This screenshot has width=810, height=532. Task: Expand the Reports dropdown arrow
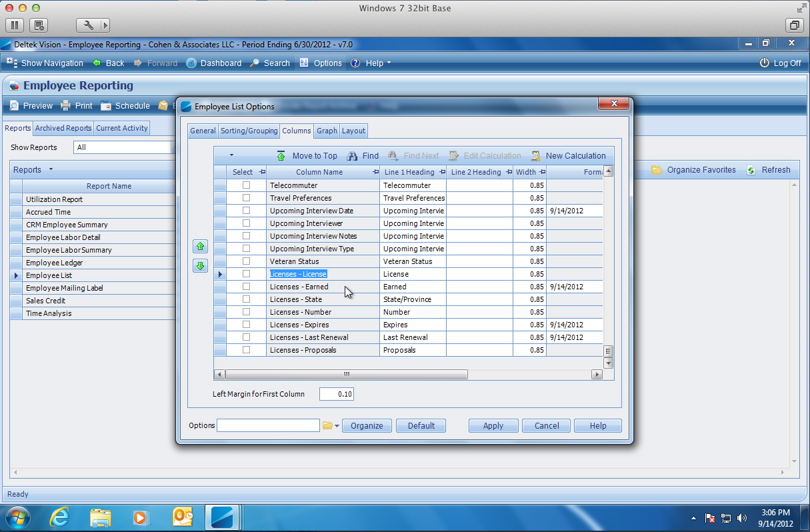tap(51, 170)
